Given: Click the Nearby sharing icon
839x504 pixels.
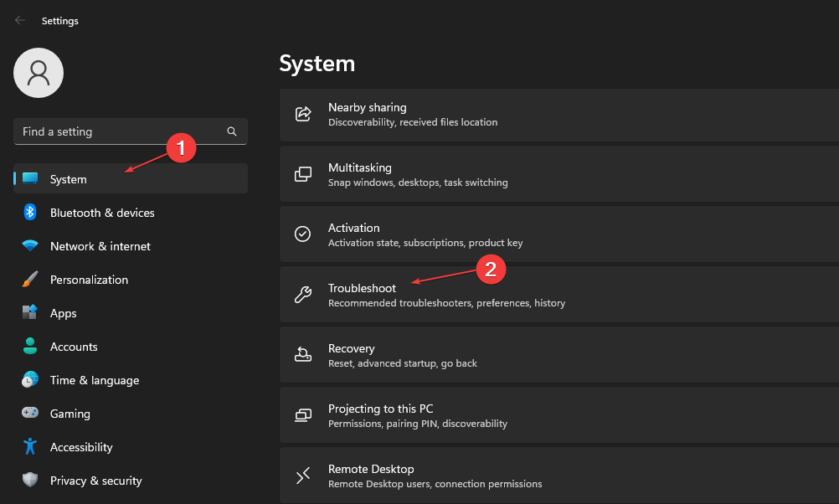Looking at the screenshot, I should pos(302,114).
